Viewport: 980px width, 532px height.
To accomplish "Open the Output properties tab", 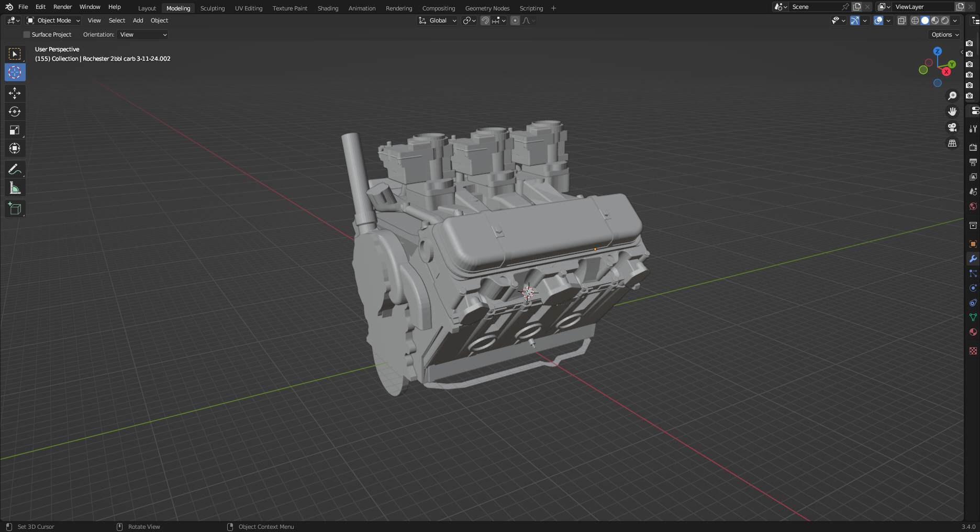I will [x=973, y=162].
